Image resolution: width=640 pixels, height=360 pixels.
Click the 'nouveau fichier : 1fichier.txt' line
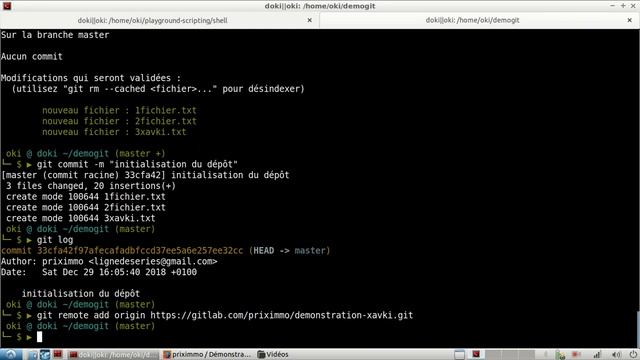point(119,110)
